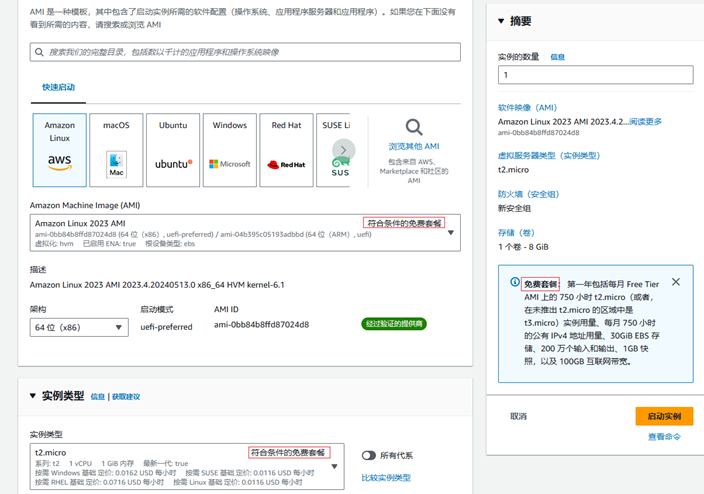The width and height of the screenshot is (704, 494).
Task: Choose the Red Hat AMI tile
Action: tap(286, 150)
